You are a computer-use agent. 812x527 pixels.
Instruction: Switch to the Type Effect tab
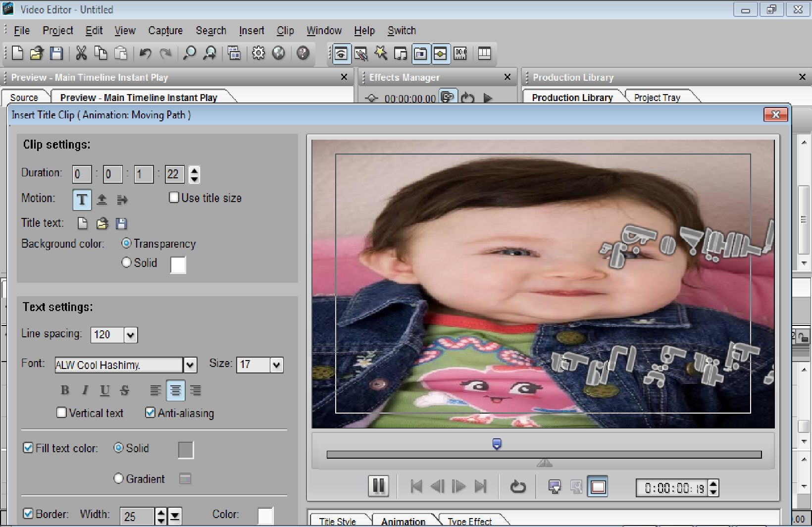(469, 521)
